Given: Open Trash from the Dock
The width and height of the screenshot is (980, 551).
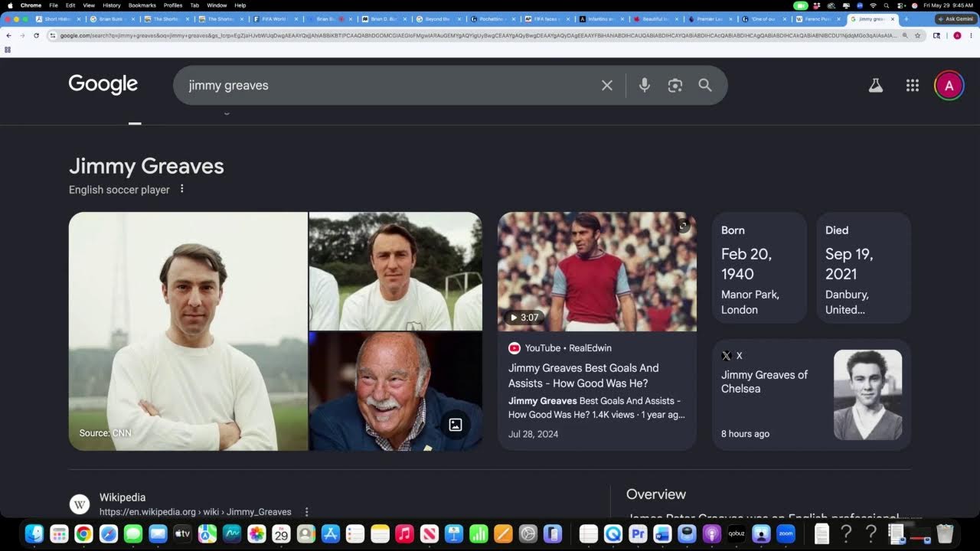Looking at the screenshot, I should click(x=945, y=533).
